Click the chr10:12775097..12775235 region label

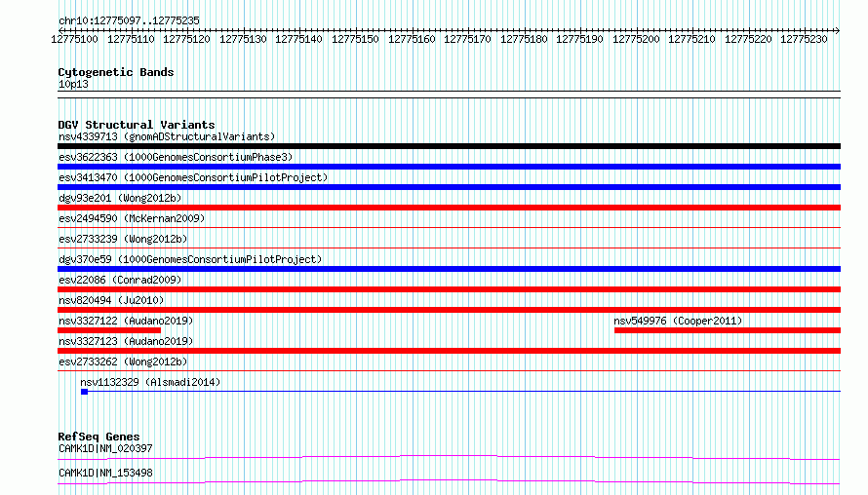(x=129, y=20)
